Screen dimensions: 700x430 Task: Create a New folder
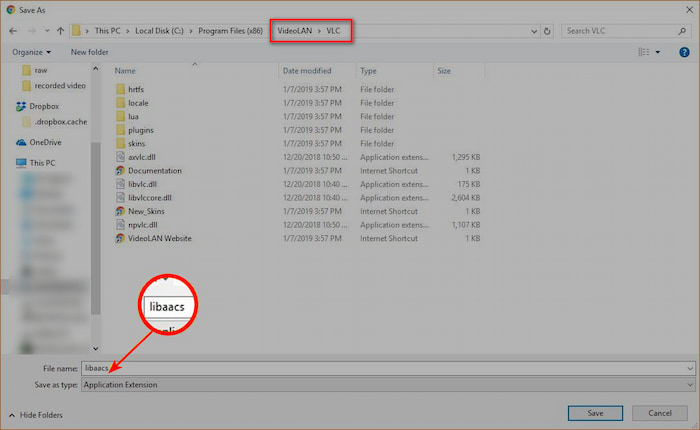click(89, 52)
